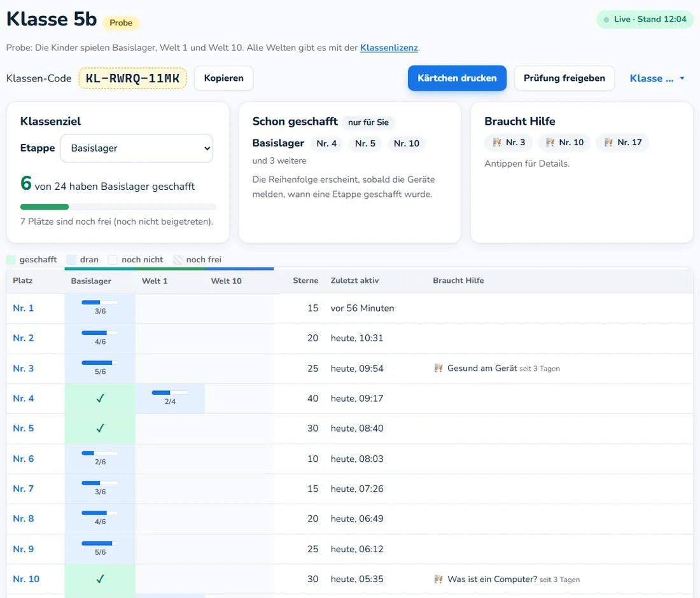This screenshot has height=598, width=700.
Task: Click the blue "dran" legend swatch
Action: (x=71, y=259)
